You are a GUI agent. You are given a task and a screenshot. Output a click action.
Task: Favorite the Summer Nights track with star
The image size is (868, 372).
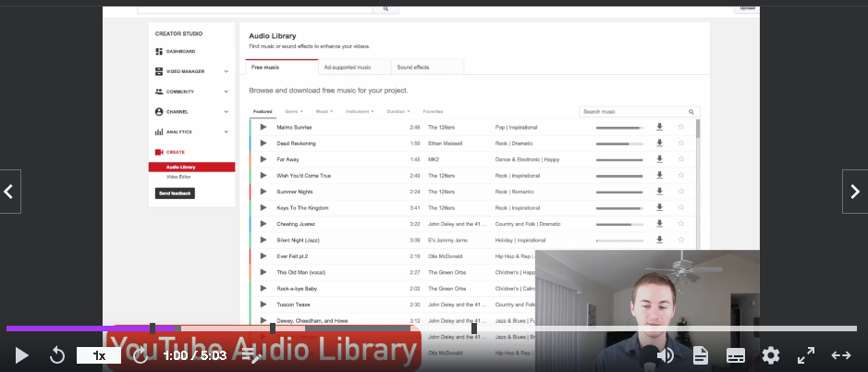click(681, 192)
